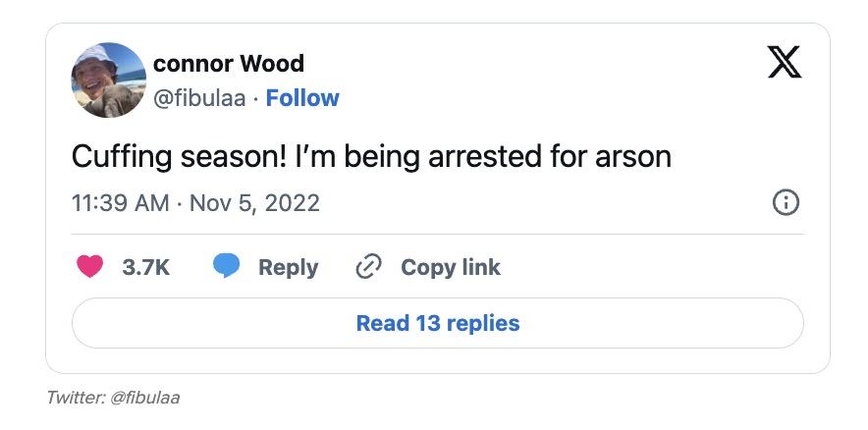Click '@fibulaa' in the caption below the tweet
This screenshot has height=430, width=868.
[x=144, y=398]
